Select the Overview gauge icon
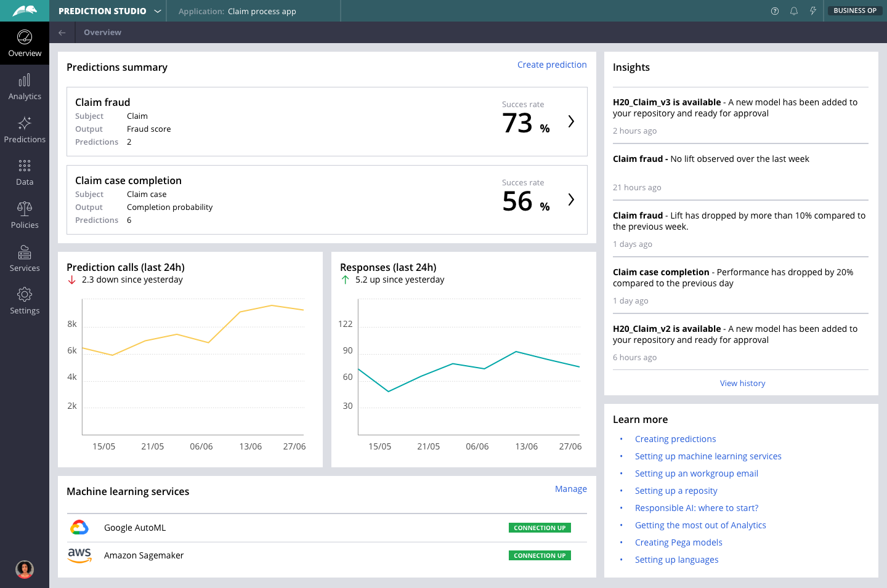 pyautogui.click(x=25, y=38)
